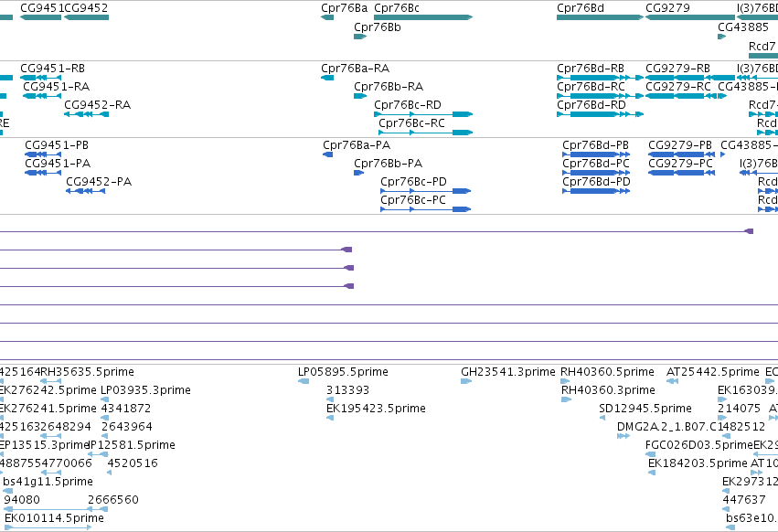Click the LP05895.5prime EST marker
The width and height of the screenshot is (778, 532).
304,381
